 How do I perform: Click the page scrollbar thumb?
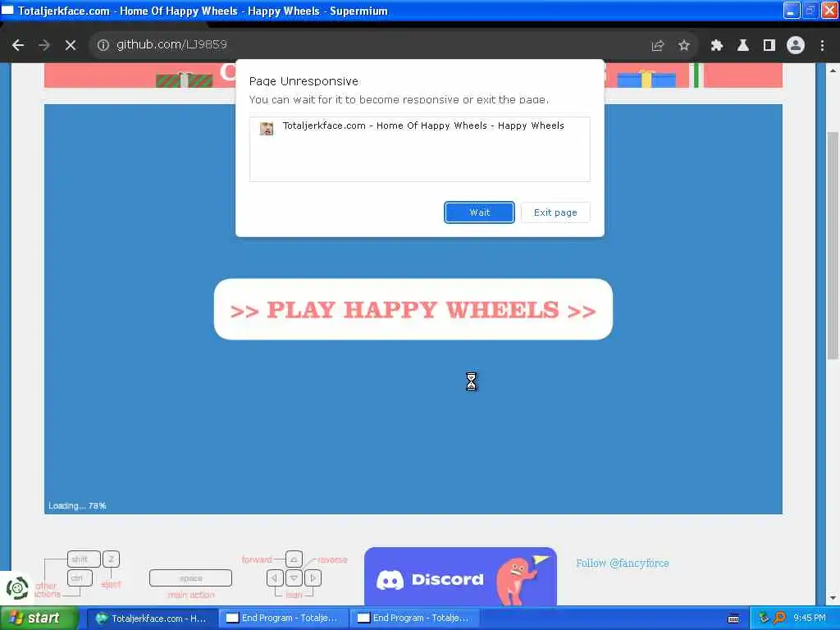833,244
